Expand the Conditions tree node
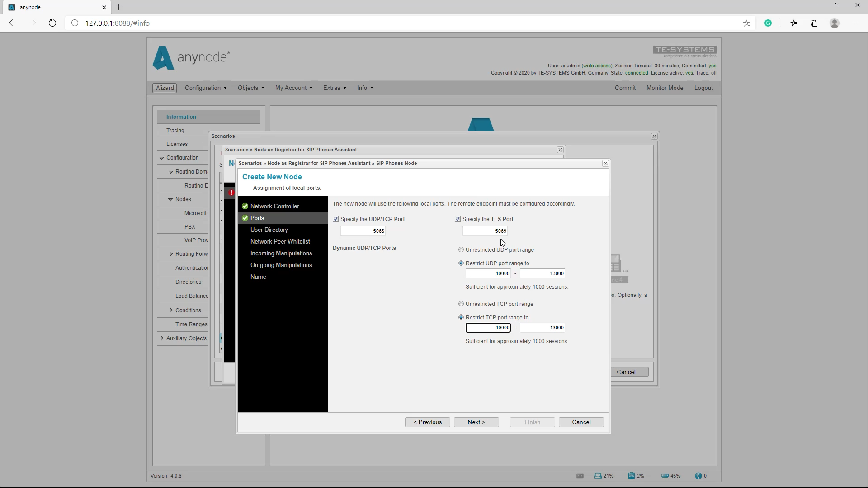Screen dimensions: 868x488 (171, 310)
